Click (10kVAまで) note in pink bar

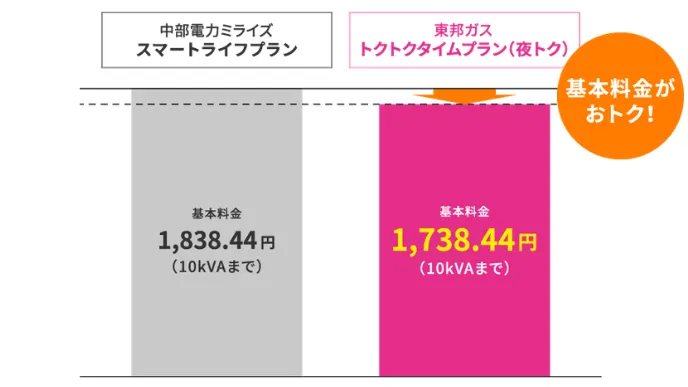[x=464, y=268]
